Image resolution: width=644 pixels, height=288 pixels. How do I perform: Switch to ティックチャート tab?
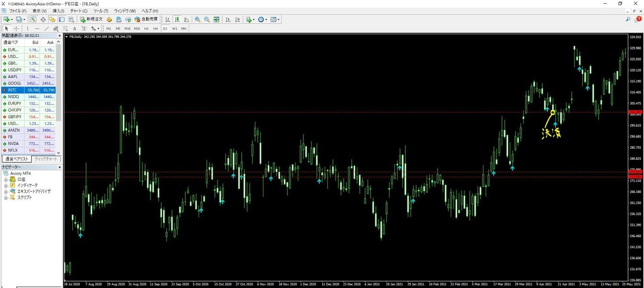click(46, 159)
